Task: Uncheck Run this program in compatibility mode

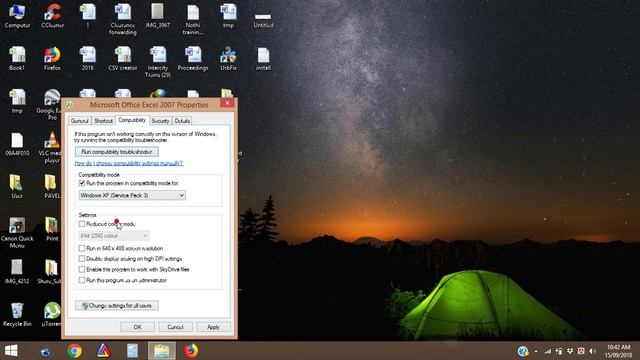Action: pyautogui.click(x=82, y=183)
